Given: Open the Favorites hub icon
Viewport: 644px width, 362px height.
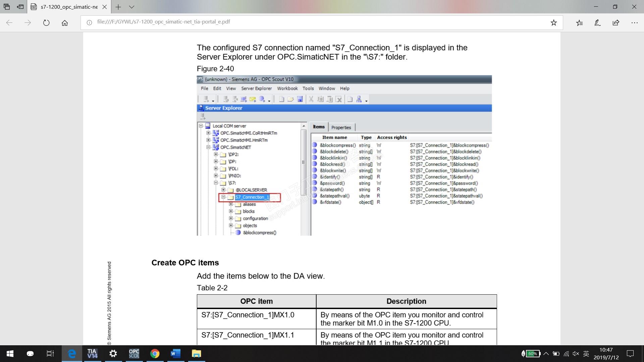Looking at the screenshot, I should click(x=579, y=23).
